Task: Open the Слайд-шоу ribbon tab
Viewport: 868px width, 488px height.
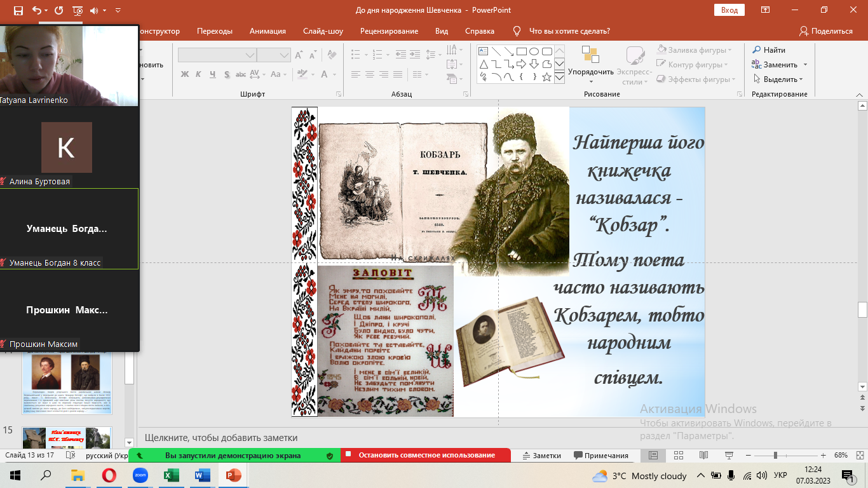Action: coord(323,31)
